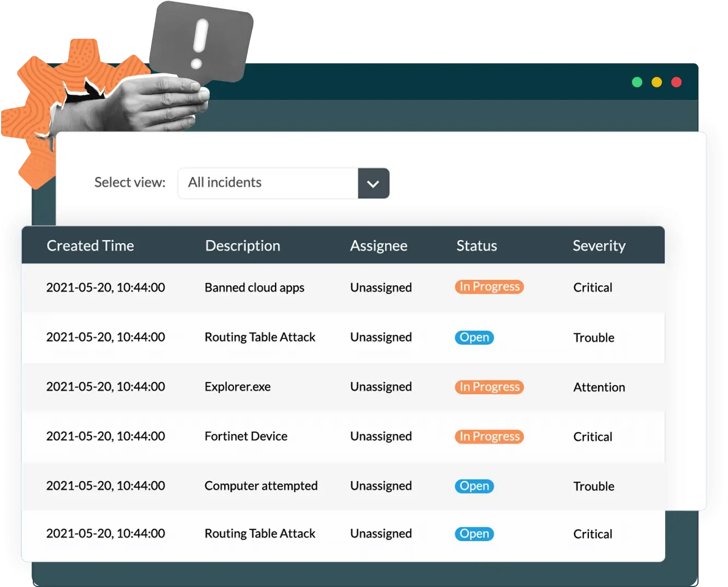The image size is (728, 587).
Task: Click Open status badge for Computer attempted
Action: pos(474,486)
